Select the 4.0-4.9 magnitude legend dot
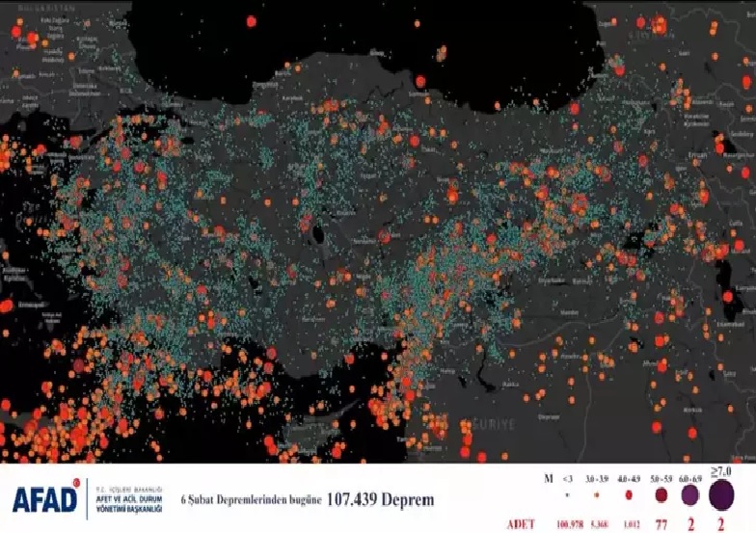 pyautogui.click(x=630, y=494)
